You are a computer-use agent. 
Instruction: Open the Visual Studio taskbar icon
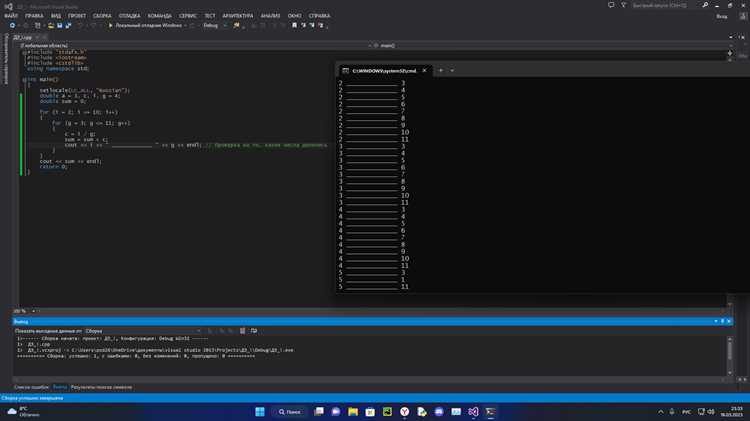(x=473, y=412)
